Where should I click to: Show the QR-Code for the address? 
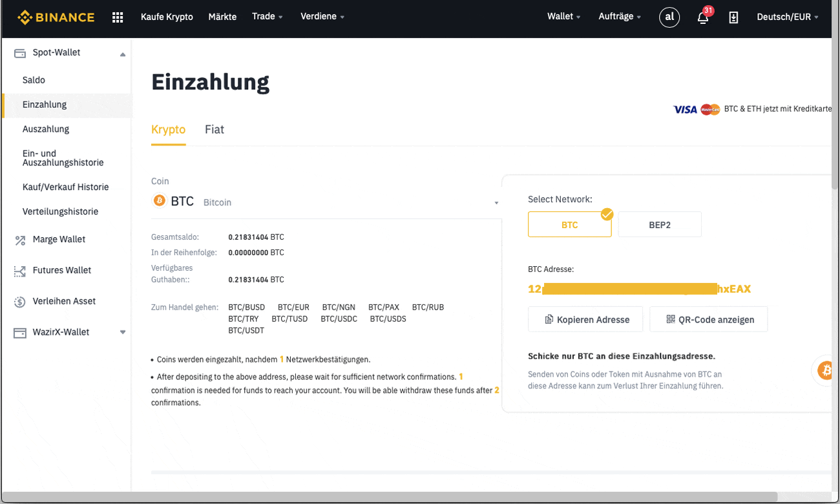click(x=708, y=319)
